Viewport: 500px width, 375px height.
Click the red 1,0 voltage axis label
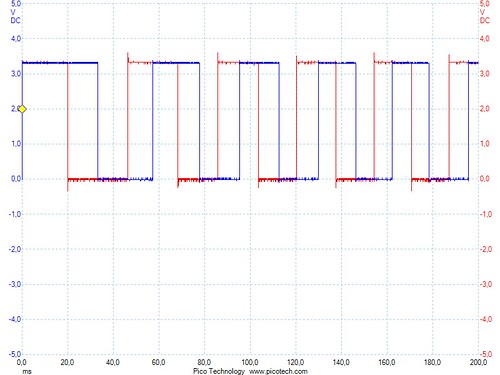coord(485,144)
